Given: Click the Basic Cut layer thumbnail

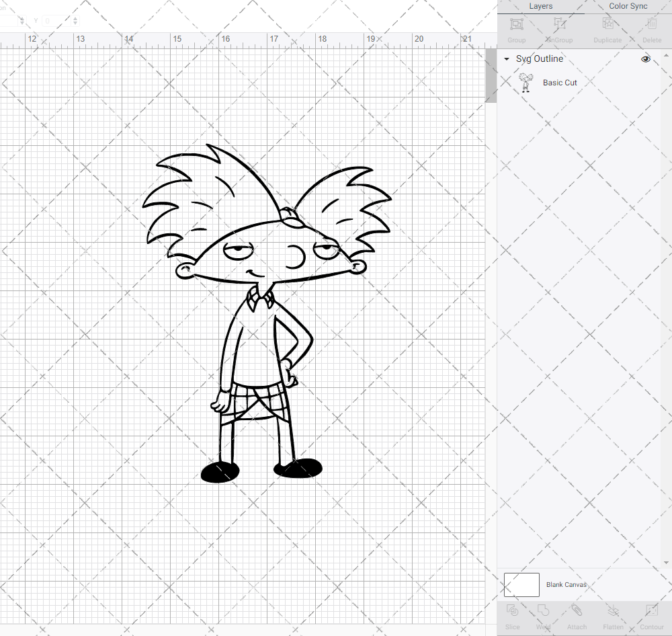Looking at the screenshot, I should [x=526, y=82].
